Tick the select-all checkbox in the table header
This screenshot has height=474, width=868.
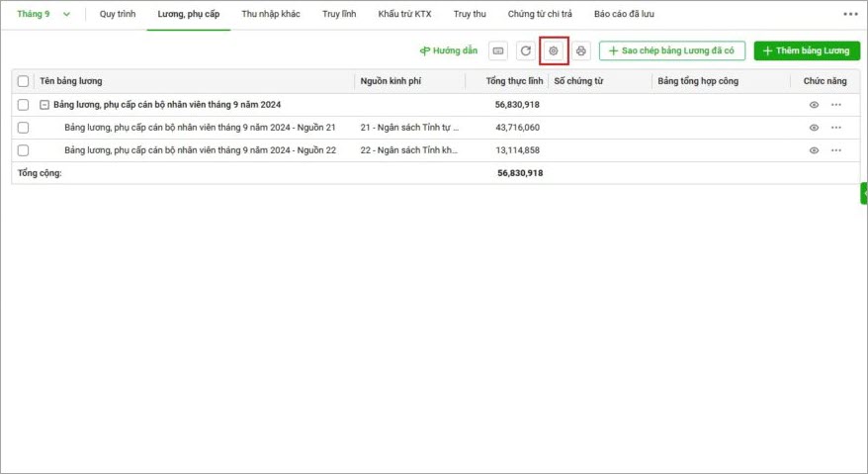[24, 81]
